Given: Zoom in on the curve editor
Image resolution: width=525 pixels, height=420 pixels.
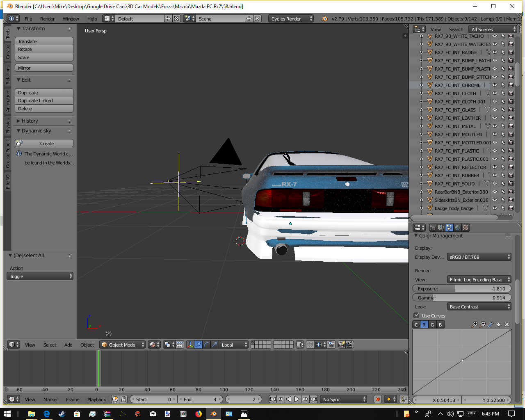Looking at the screenshot, I should 475,324.
